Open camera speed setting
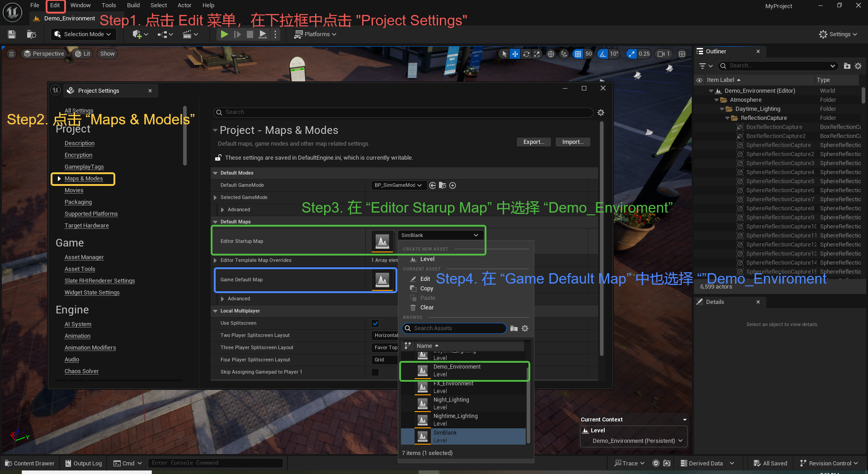This screenshot has width=868, height=474. [x=664, y=54]
